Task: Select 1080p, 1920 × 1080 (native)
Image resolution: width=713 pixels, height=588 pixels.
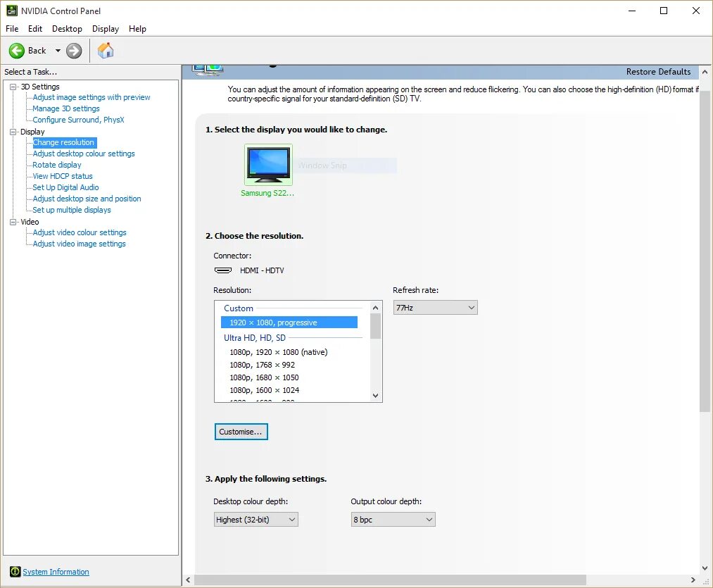Action: pyautogui.click(x=278, y=352)
